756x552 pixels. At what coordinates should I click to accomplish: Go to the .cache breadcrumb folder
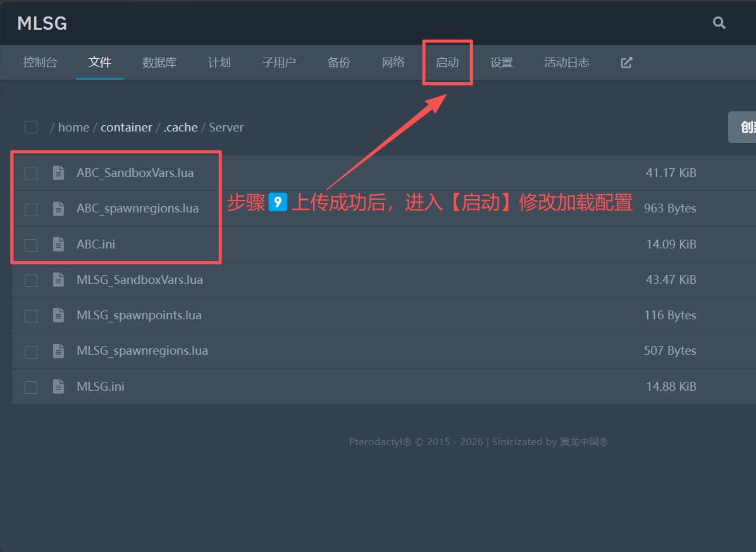point(180,127)
